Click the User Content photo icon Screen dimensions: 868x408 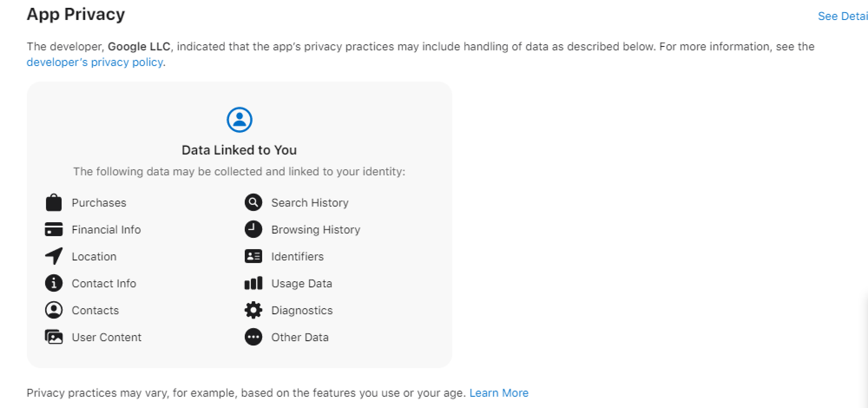pyautogui.click(x=54, y=337)
